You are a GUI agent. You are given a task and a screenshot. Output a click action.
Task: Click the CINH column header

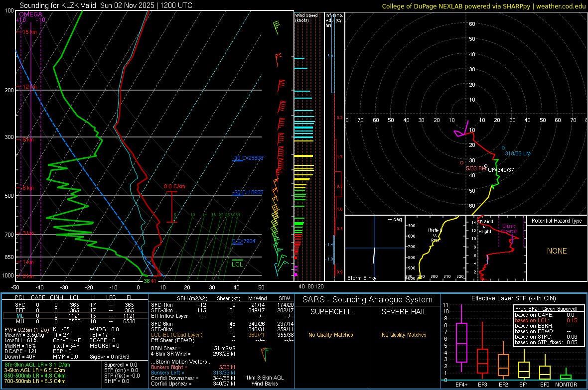[x=57, y=297]
